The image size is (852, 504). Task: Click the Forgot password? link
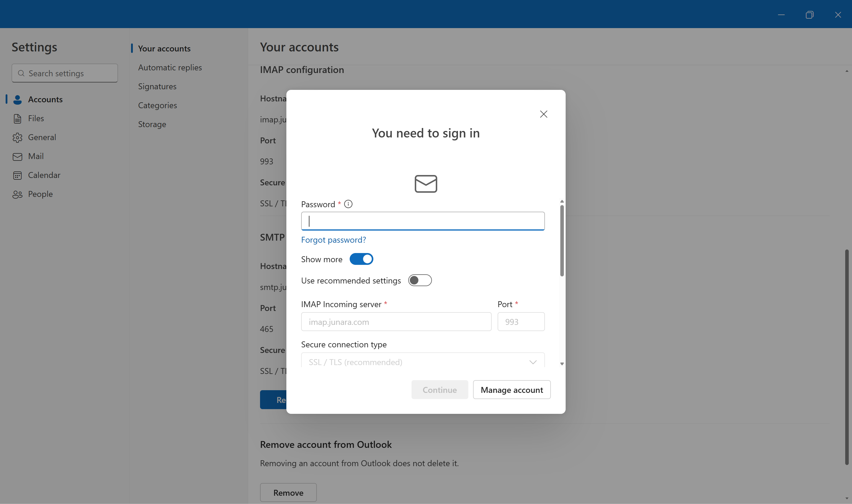(x=333, y=240)
